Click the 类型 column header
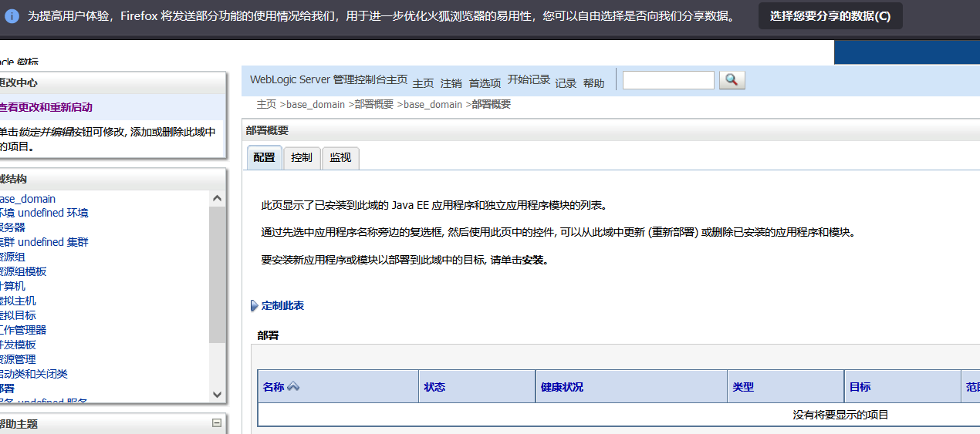 coord(743,387)
